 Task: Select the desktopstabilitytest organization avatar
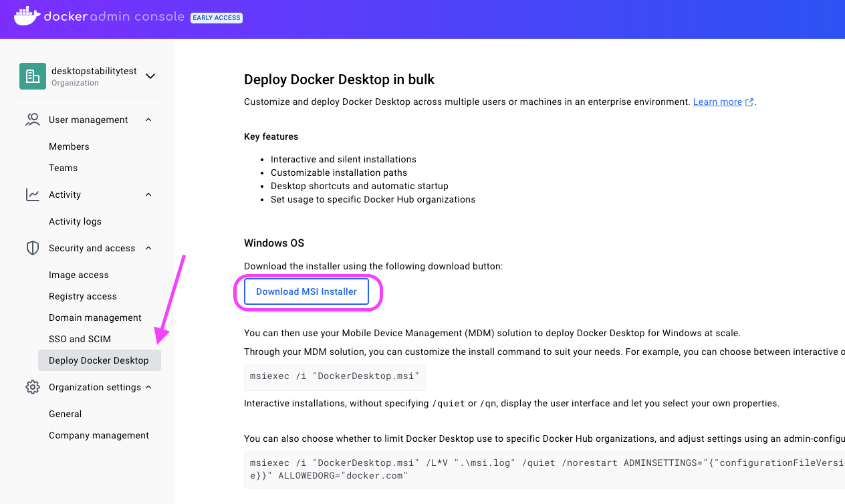[33, 76]
